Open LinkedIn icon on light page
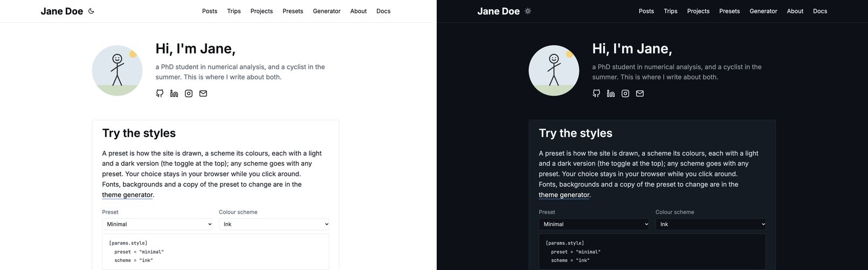 [174, 93]
